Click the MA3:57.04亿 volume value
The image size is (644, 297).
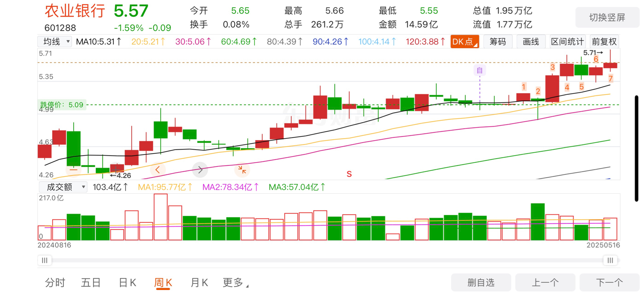tap(297, 187)
